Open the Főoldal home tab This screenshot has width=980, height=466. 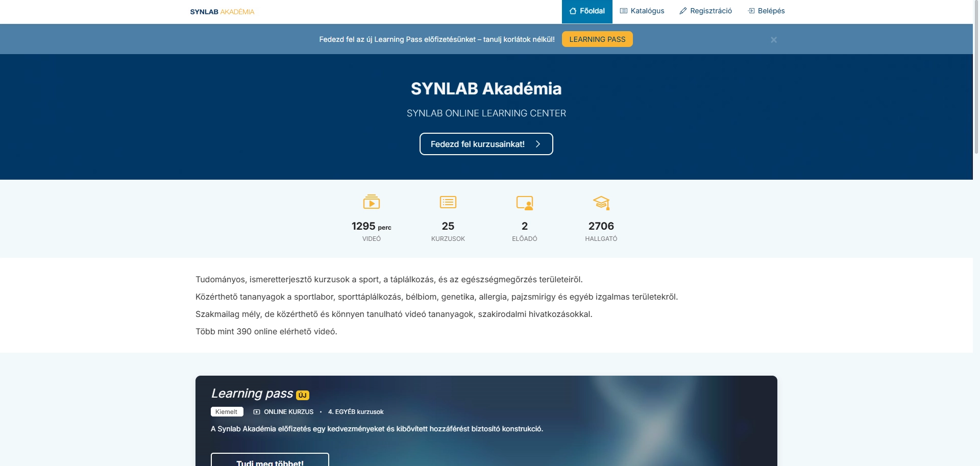[587, 11]
